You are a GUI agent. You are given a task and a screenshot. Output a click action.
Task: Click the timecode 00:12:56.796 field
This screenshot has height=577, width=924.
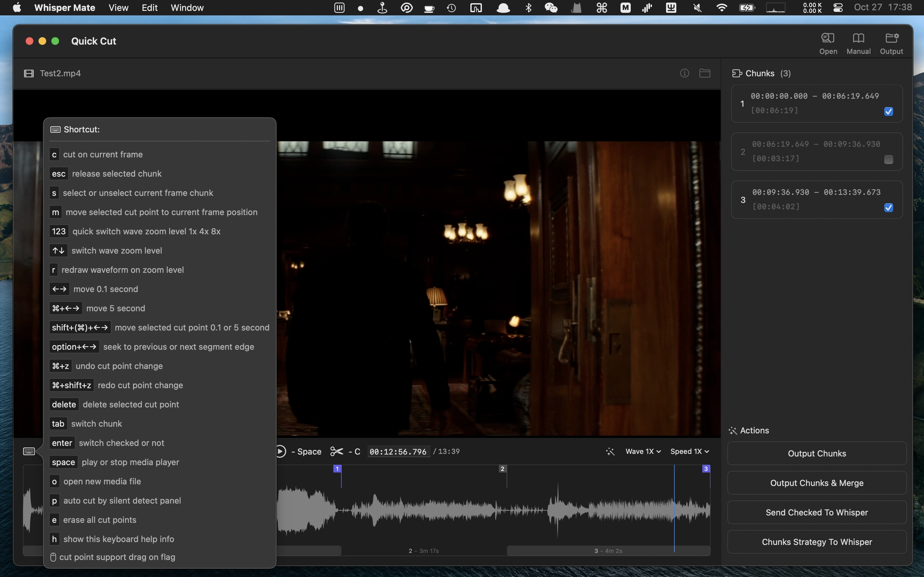point(398,451)
